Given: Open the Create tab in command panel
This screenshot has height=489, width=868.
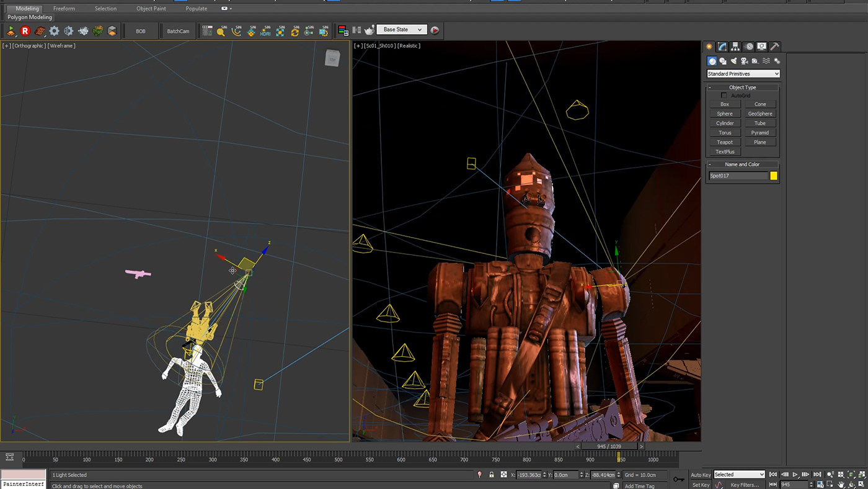Looking at the screenshot, I should point(709,47).
